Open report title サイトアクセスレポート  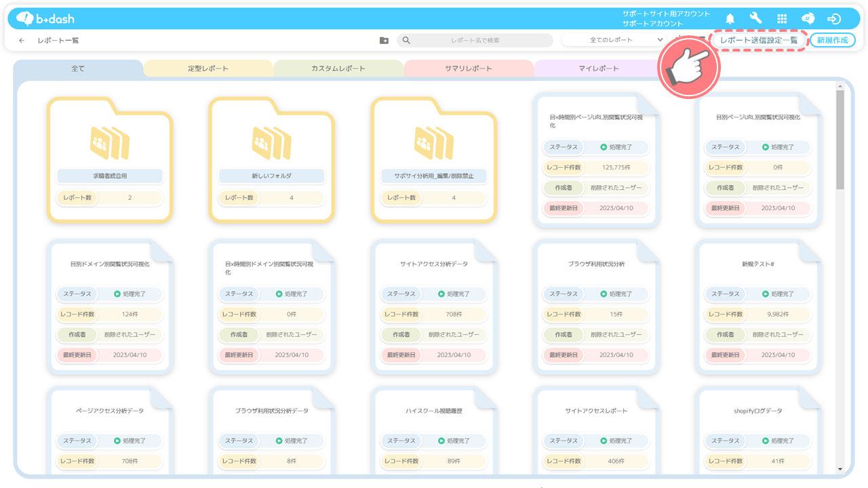click(x=596, y=411)
